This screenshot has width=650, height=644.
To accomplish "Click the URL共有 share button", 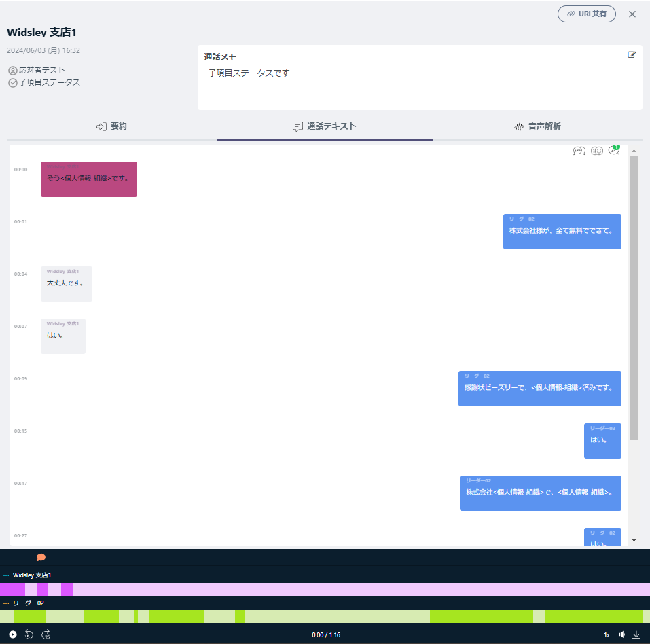I will [586, 14].
